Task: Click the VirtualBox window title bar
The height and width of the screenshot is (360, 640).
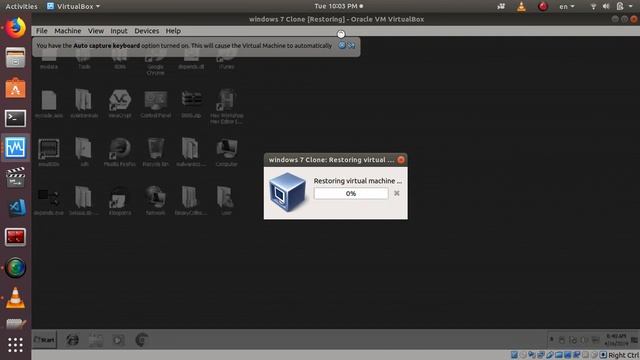Action: [336, 19]
